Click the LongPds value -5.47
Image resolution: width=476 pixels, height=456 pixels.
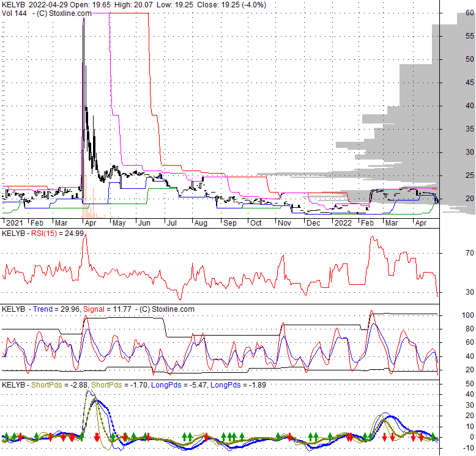click(x=198, y=385)
